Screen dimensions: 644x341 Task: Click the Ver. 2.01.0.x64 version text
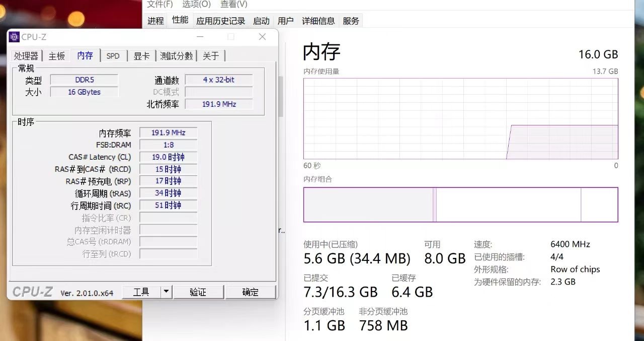(x=87, y=293)
